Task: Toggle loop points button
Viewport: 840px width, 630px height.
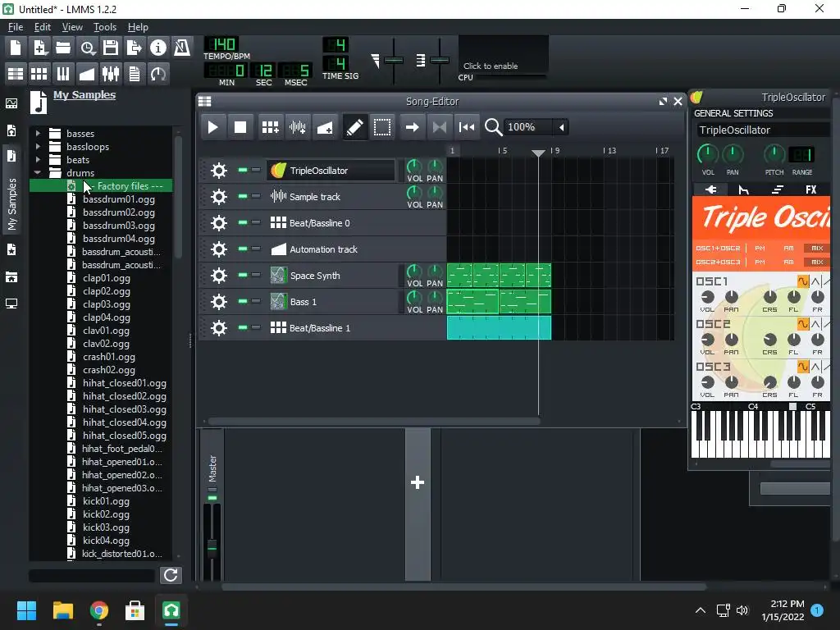Action: [x=440, y=127]
